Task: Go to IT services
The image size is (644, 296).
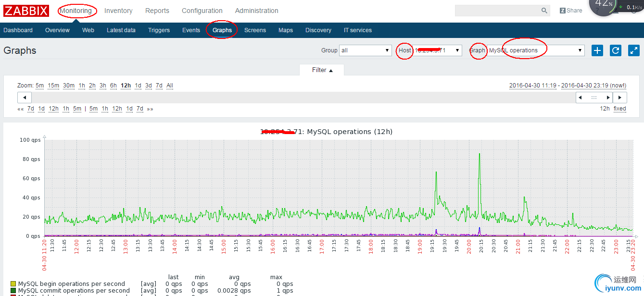Action: pyautogui.click(x=358, y=30)
